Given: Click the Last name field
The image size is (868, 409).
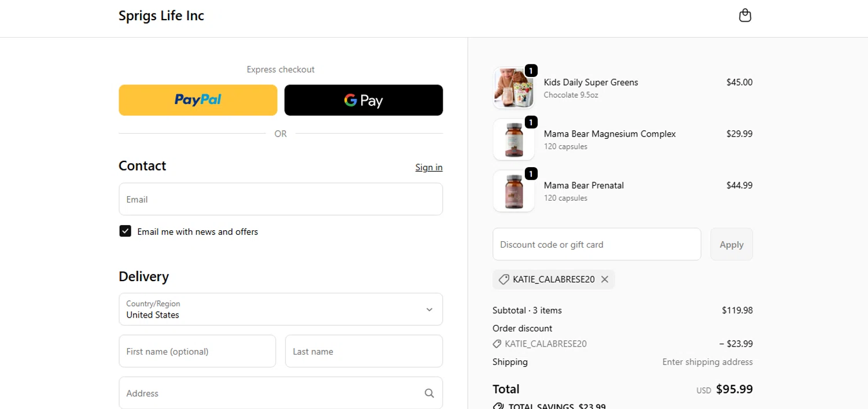Looking at the screenshot, I should [x=364, y=351].
